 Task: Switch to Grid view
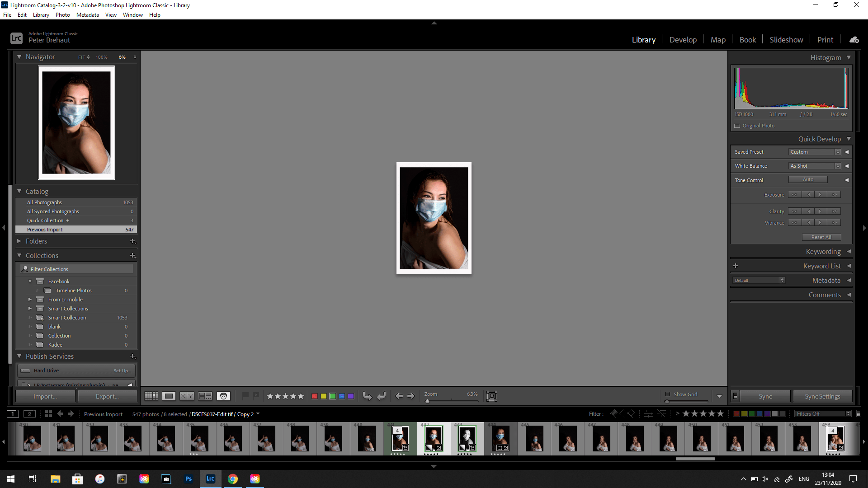[x=151, y=396]
